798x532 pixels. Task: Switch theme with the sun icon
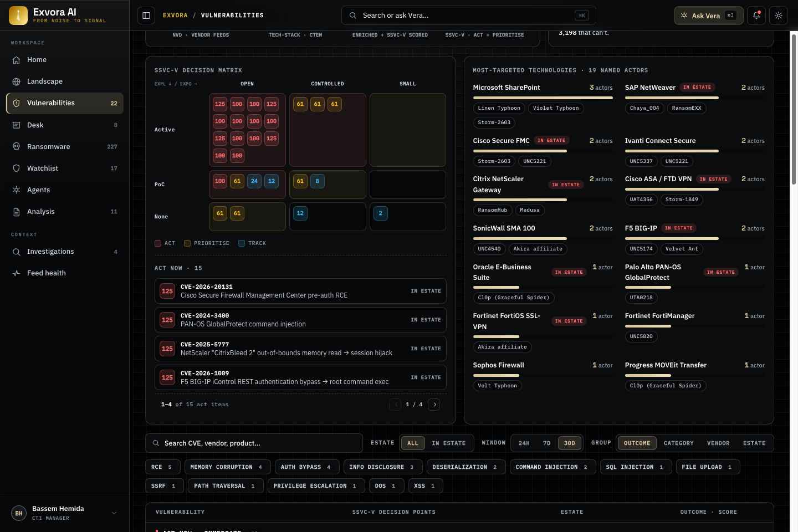[779, 16]
